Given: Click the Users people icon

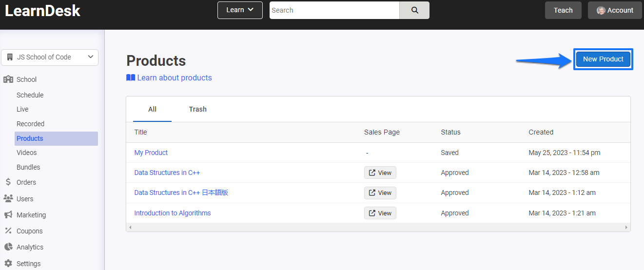Looking at the screenshot, I should tap(8, 199).
